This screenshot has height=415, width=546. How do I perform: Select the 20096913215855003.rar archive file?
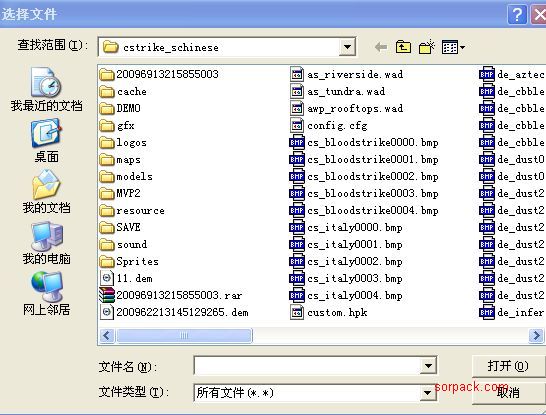coord(171,296)
